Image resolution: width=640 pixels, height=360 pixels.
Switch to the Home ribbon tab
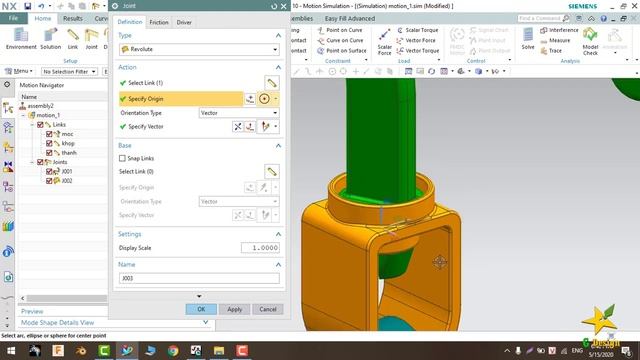[x=42, y=18]
